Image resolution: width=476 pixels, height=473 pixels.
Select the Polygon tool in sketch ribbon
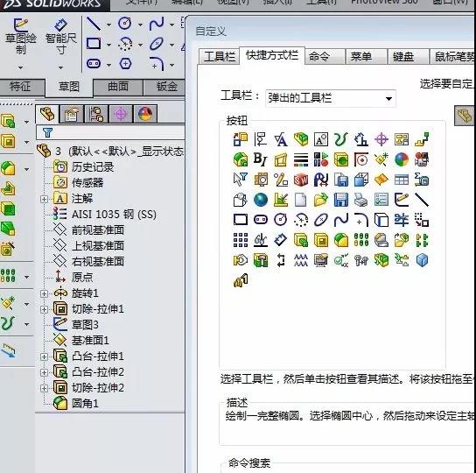coord(125,64)
